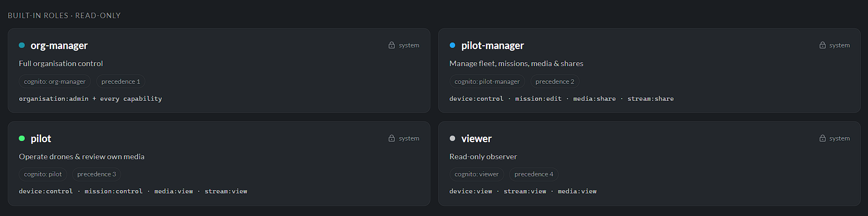Click 'system' label on pilot-manager card
Screen dimensions: 868x216
(839, 45)
